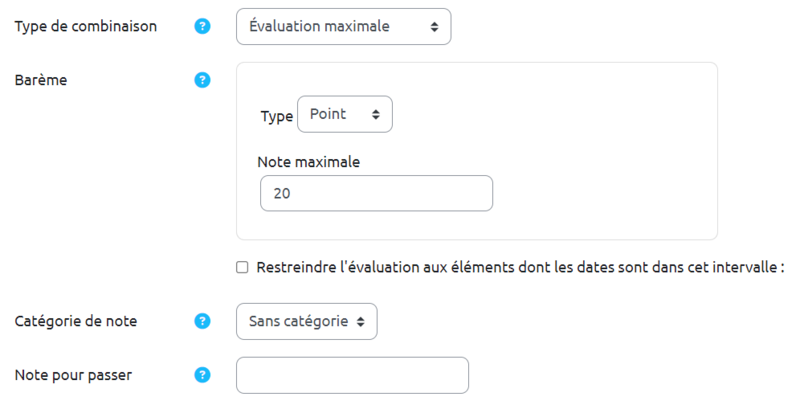
Task: Click the arrows on the Point selector
Action: tap(375, 114)
